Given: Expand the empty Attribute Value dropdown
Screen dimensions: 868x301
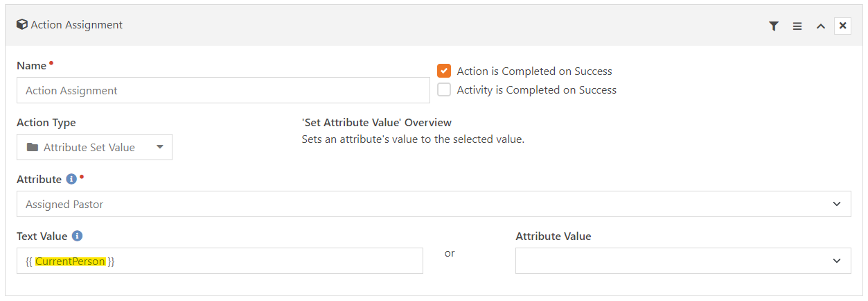Looking at the screenshot, I should tap(683, 261).
